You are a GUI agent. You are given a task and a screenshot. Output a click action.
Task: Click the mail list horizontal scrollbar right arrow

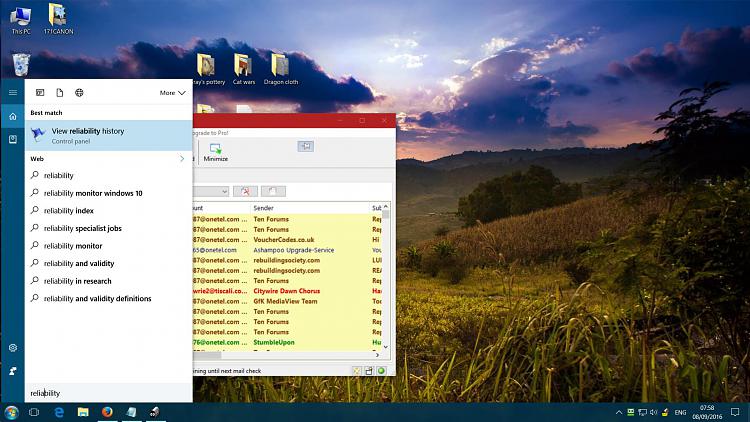pyautogui.click(x=377, y=355)
